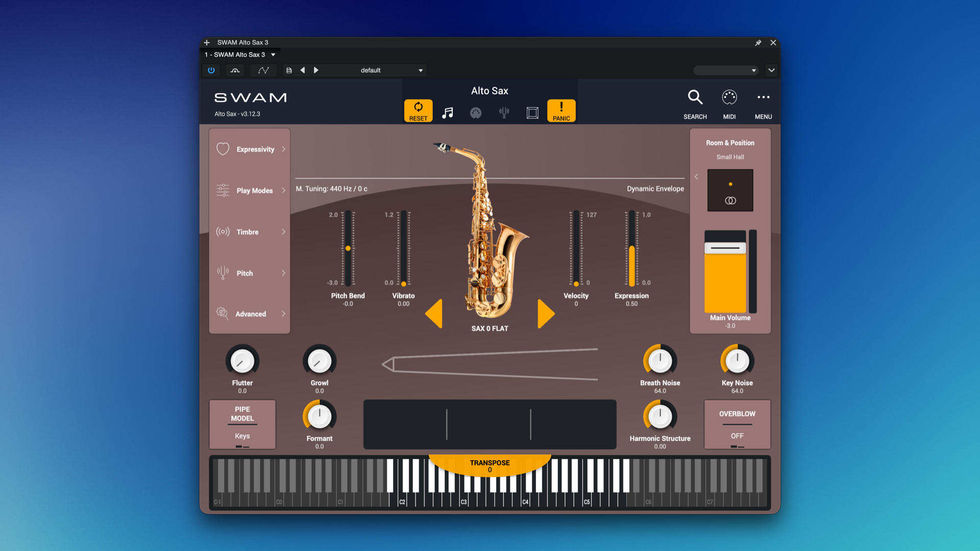Screen dimensions: 980x551
Task: Open the SWAM Alto Sax 3 instance dropdown
Action: click(240, 55)
